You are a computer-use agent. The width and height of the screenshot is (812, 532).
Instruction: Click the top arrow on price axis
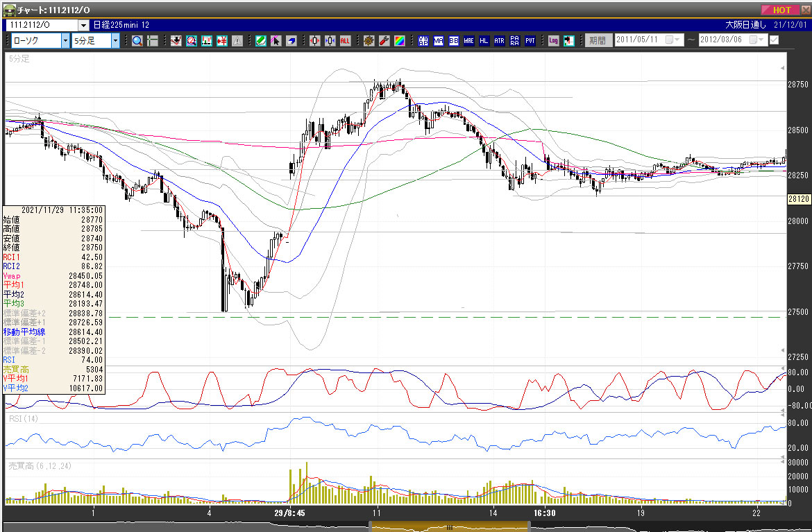pos(782,68)
